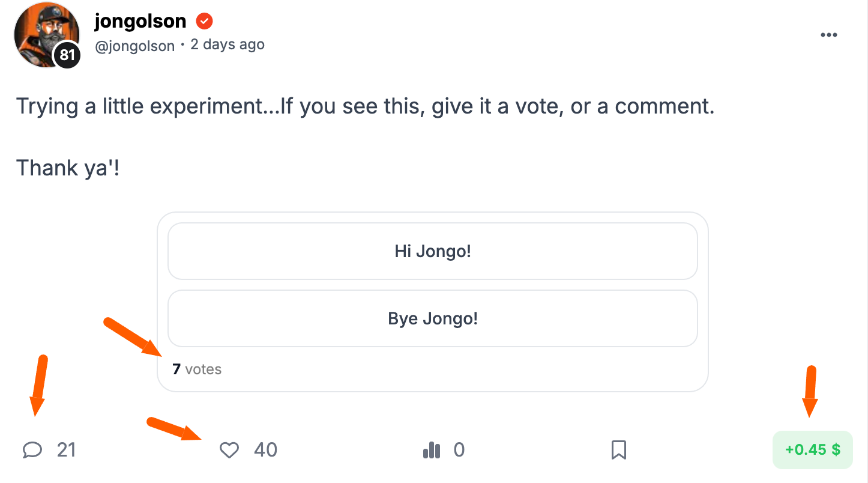Image resolution: width=868 pixels, height=483 pixels.
Task: Open the three-dot more options menu
Action: coord(828,35)
